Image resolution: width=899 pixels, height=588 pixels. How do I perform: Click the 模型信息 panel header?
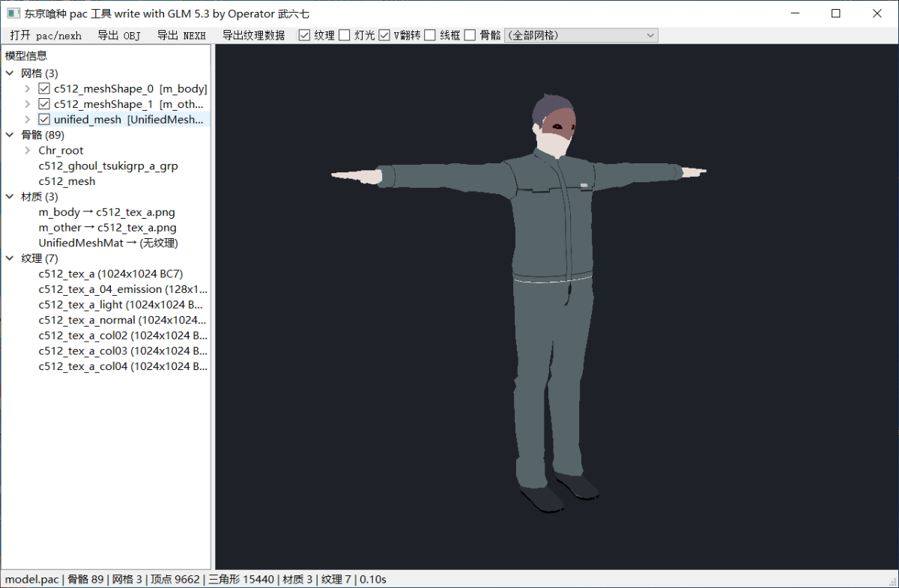coord(26,55)
